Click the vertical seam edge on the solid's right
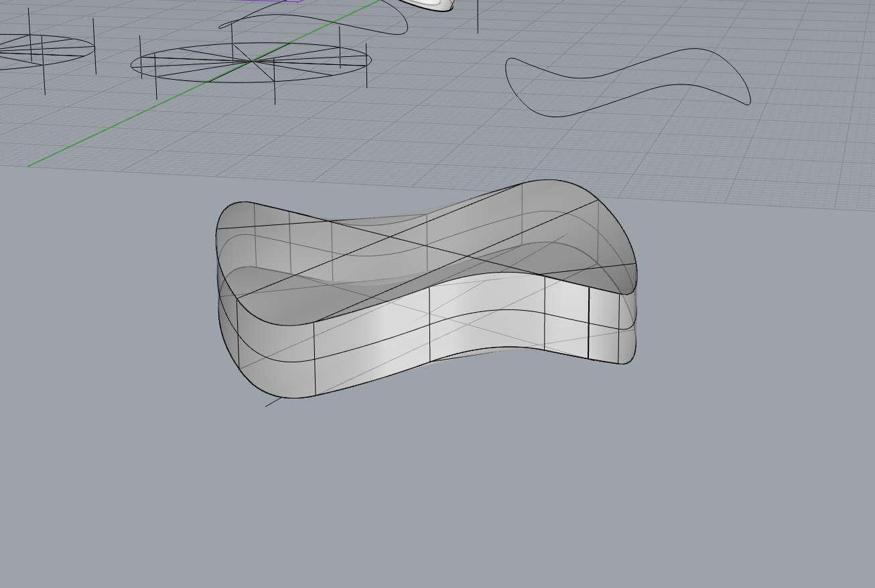Screen dimensions: 875x588 point(590,321)
